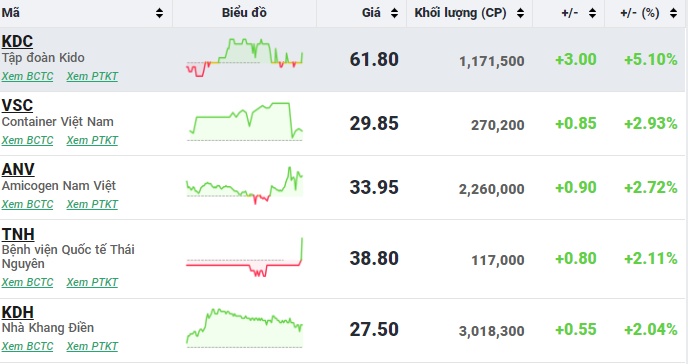Viewport: 688px width, 364px height.
Task: Open ANV stock ticker link
Action: 18,169
